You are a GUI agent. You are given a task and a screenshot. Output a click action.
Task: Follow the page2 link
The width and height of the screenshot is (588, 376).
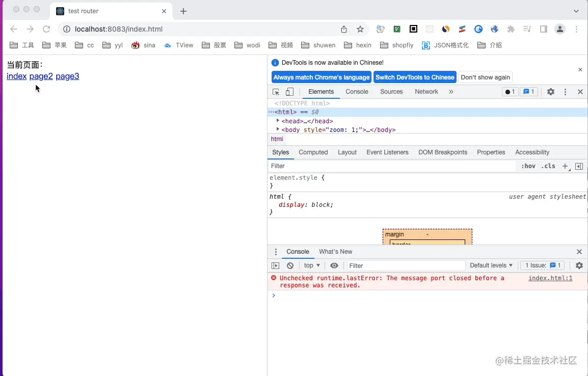coord(41,76)
